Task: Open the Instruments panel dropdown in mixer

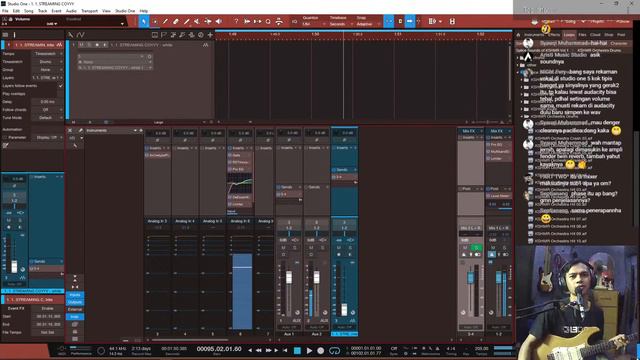Action: coord(135,130)
